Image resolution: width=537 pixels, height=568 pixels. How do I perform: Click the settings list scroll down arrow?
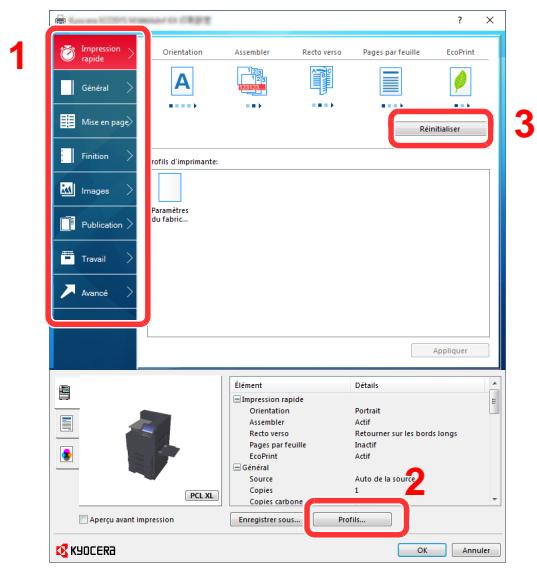click(495, 499)
